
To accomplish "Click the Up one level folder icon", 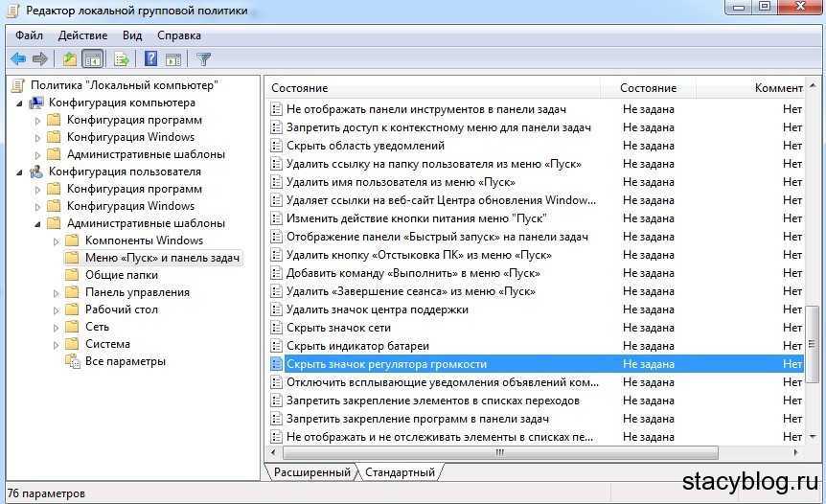I will [x=70, y=58].
